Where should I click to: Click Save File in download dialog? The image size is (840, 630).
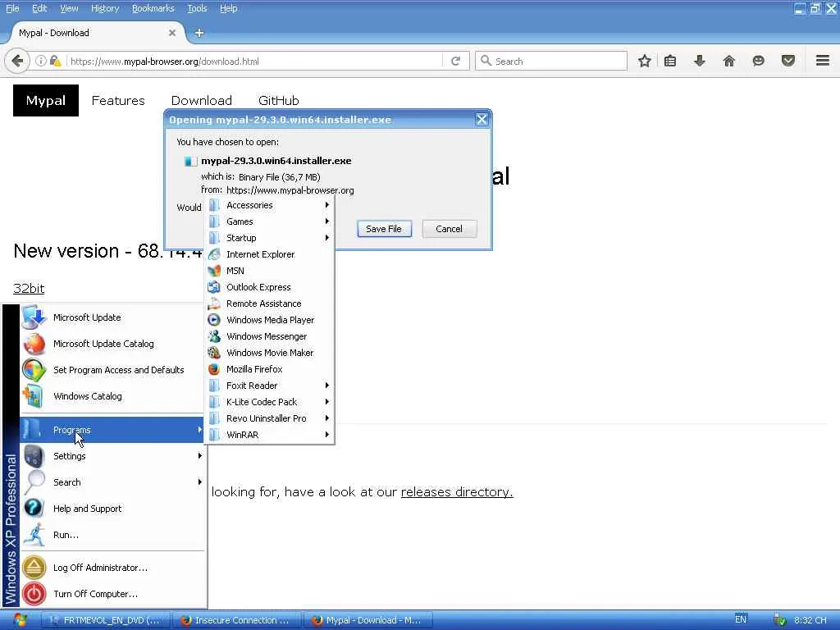384,229
